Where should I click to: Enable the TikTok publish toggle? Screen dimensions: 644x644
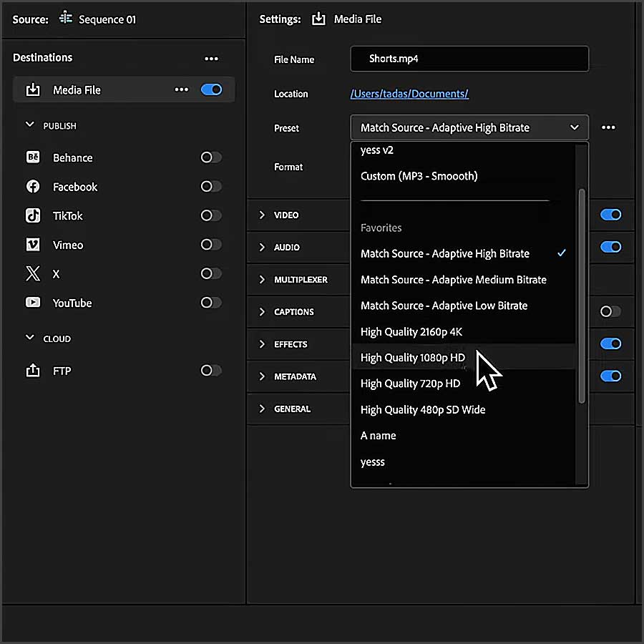[x=210, y=215]
